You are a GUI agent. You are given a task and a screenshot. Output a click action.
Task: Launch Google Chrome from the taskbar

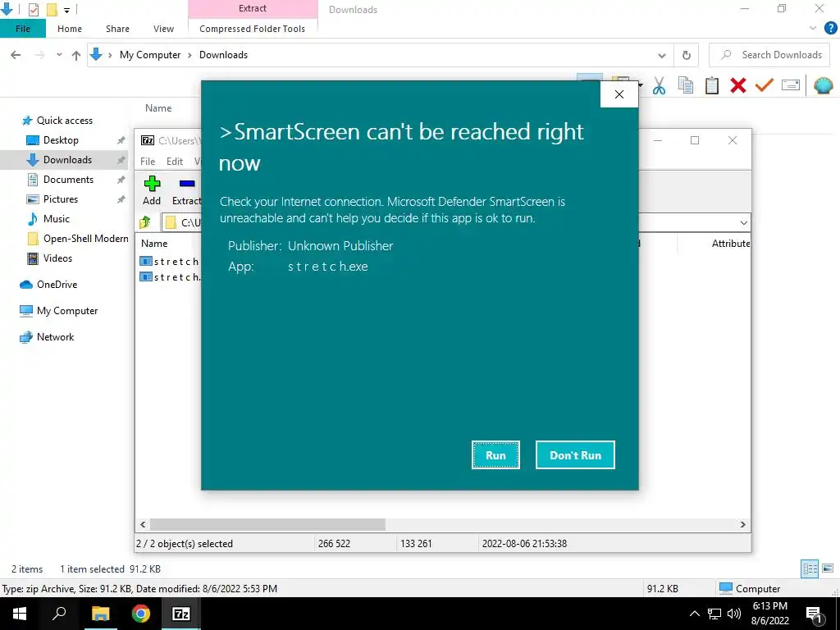(x=140, y=614)
